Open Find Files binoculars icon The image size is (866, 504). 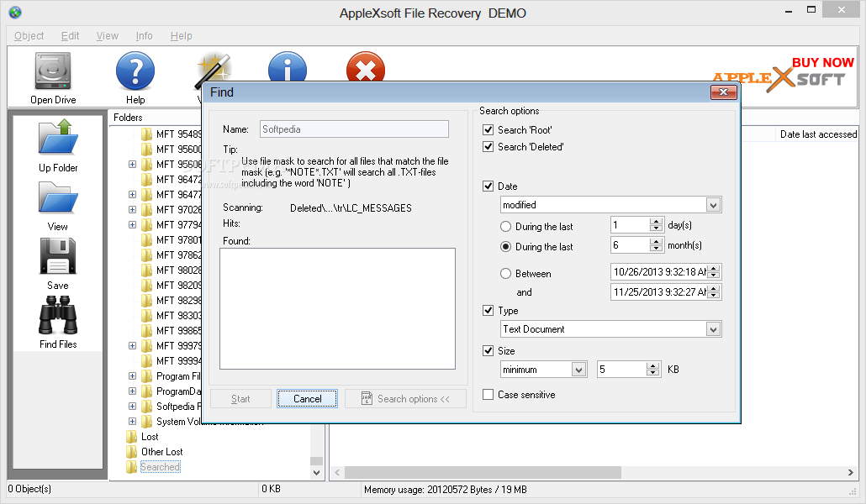(58, 315)
